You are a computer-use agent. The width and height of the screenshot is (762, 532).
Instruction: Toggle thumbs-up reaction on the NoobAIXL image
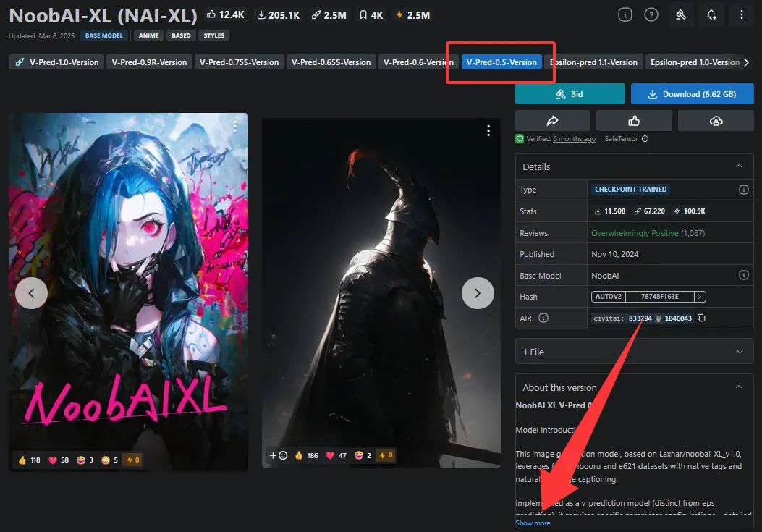[29, 460]
